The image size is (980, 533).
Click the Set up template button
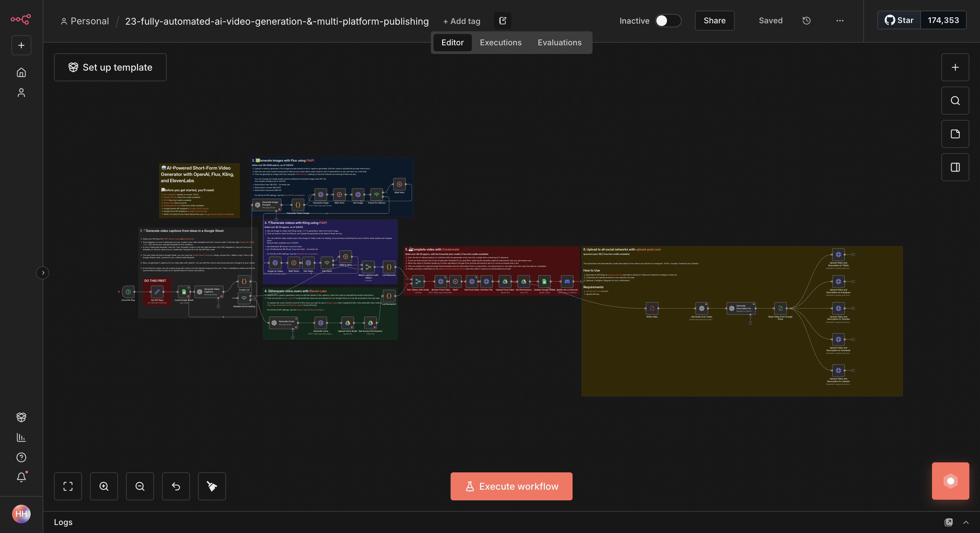tap(110, 67)
